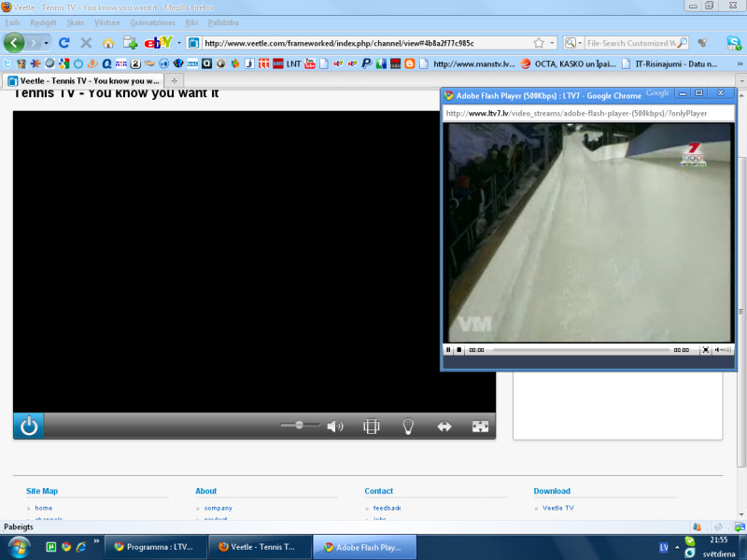Open the back/forward history dropdown arrow

point(46,43)
